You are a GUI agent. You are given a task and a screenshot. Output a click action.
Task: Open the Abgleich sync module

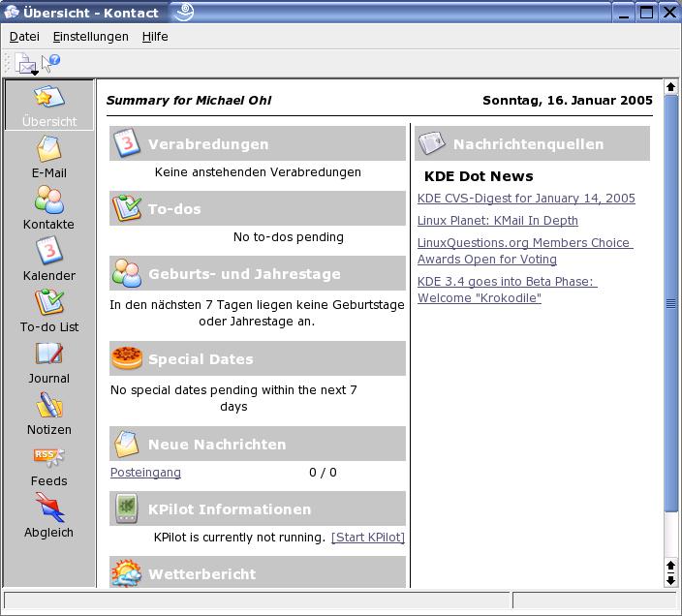click(49, 516)
